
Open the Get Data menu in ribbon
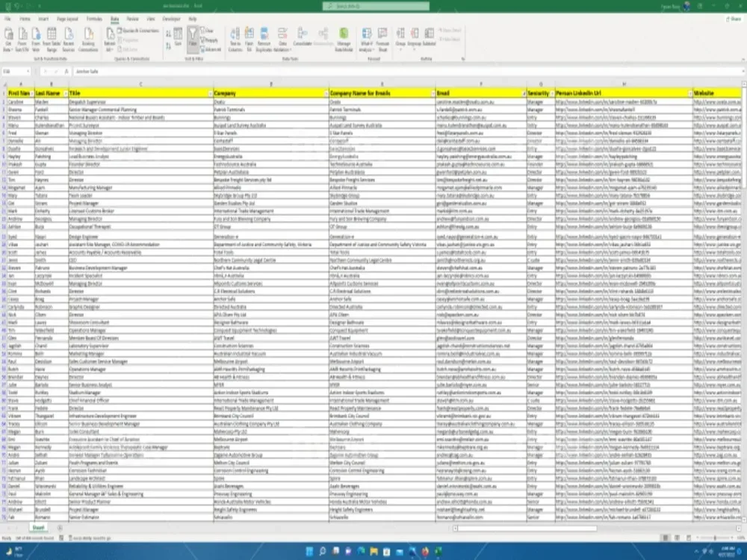pyautogui.click(x=8, y=39)
